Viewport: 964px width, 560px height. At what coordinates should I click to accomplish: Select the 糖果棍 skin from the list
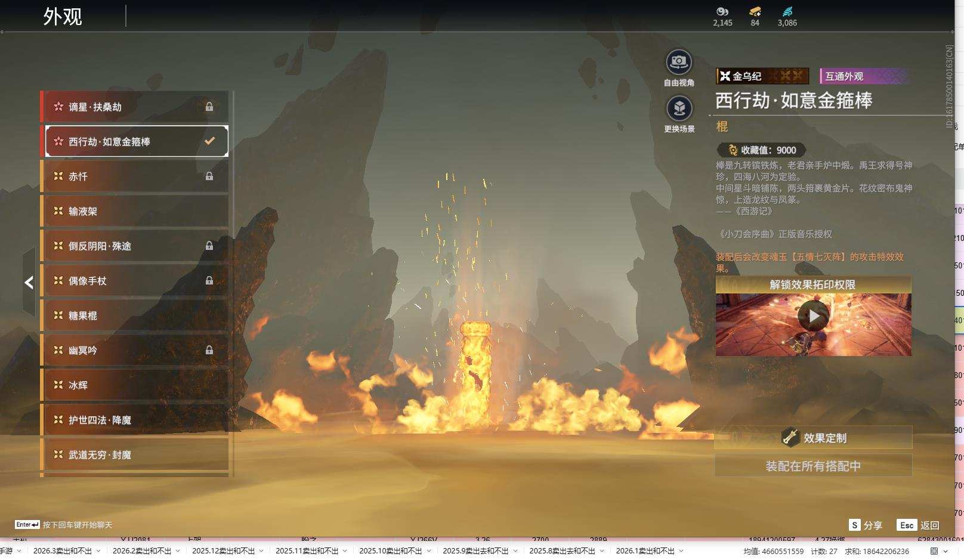coord(135,315)
